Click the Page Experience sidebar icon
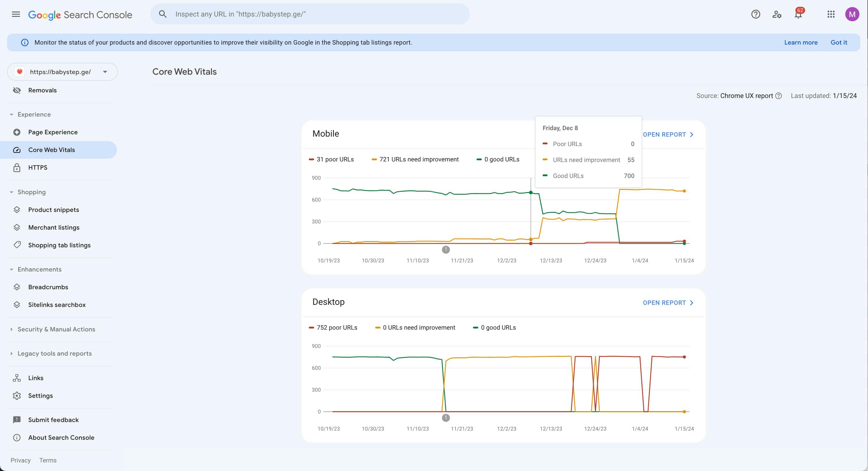The height and width of the screenshot is (471, 868). [x=17, y=132]
